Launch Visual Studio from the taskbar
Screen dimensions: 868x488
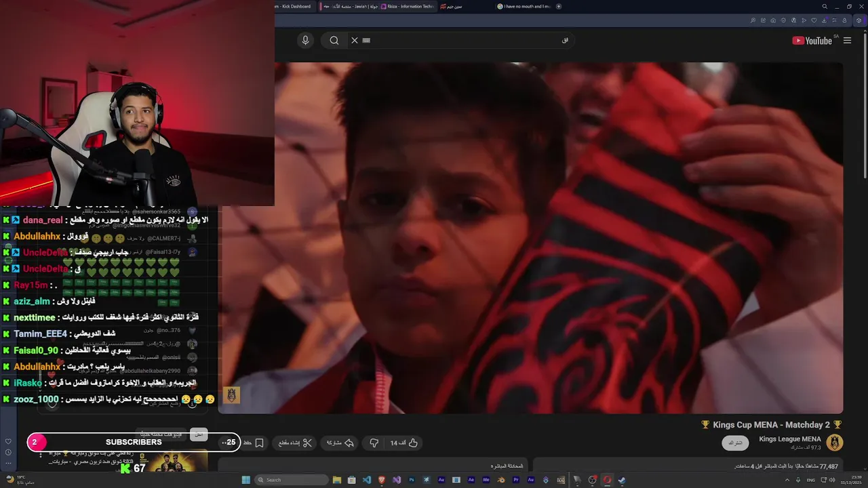(x=396, y=480)
